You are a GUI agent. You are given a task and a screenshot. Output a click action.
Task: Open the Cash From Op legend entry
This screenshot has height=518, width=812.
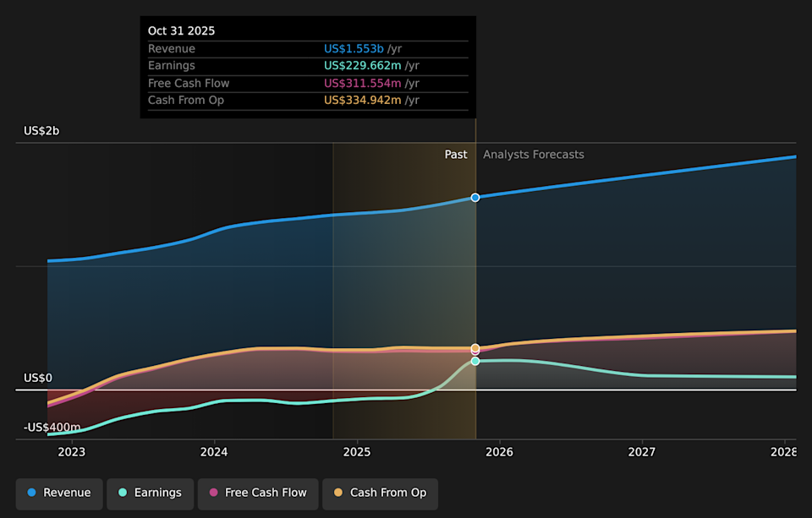(x=380, y=493)
